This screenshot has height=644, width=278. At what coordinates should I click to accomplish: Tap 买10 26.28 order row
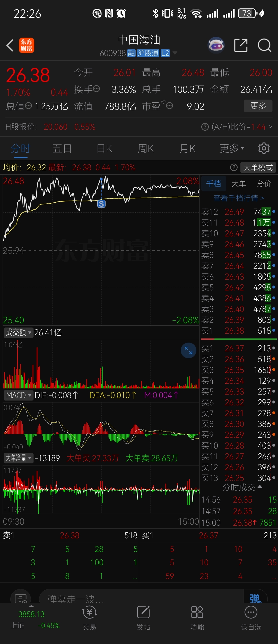pyautogui.click(x=238, y=446)
